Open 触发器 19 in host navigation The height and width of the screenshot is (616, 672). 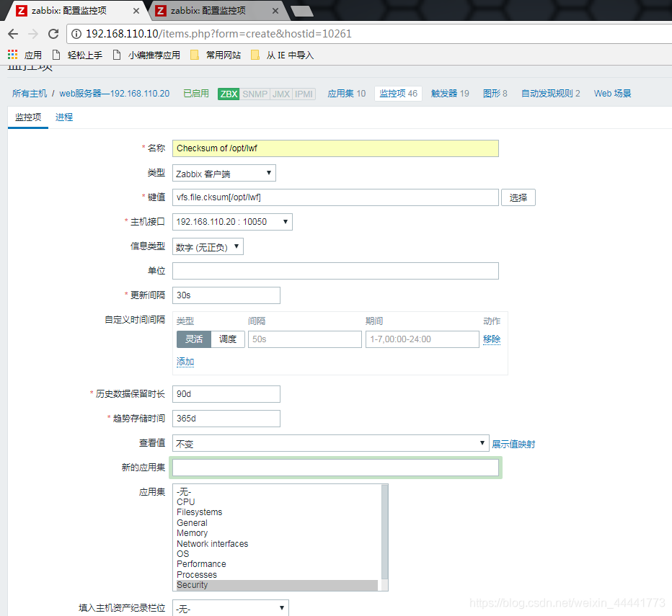click(x=450, y=94)
